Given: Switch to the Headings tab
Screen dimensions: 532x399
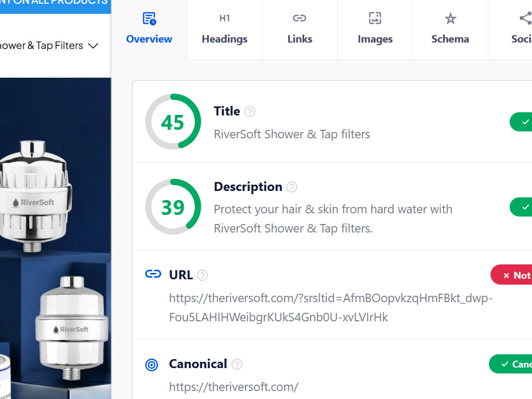Looking at the screenshot, I should coord(225,29).
